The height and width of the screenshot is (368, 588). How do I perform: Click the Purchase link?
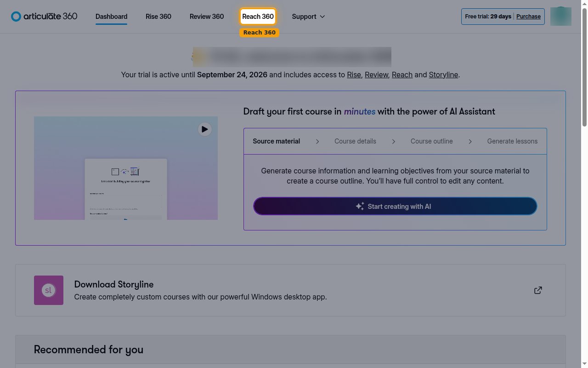[x=528, y=17]
